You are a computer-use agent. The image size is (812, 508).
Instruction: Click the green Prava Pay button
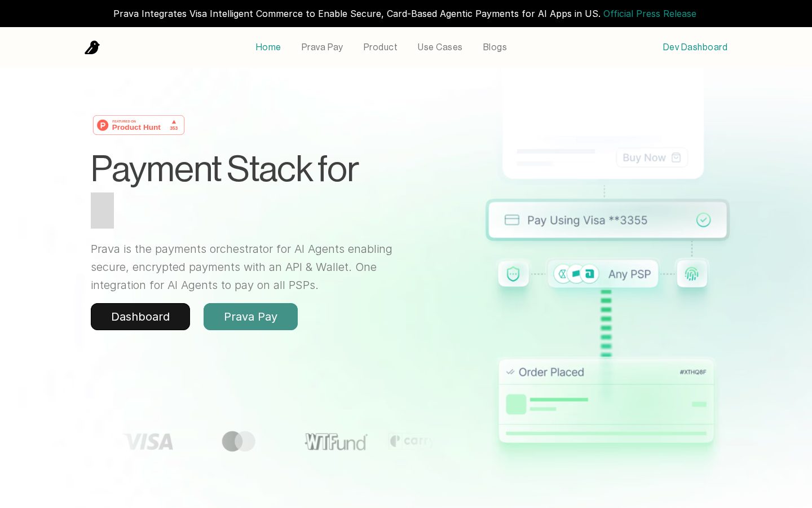point(250,317)
